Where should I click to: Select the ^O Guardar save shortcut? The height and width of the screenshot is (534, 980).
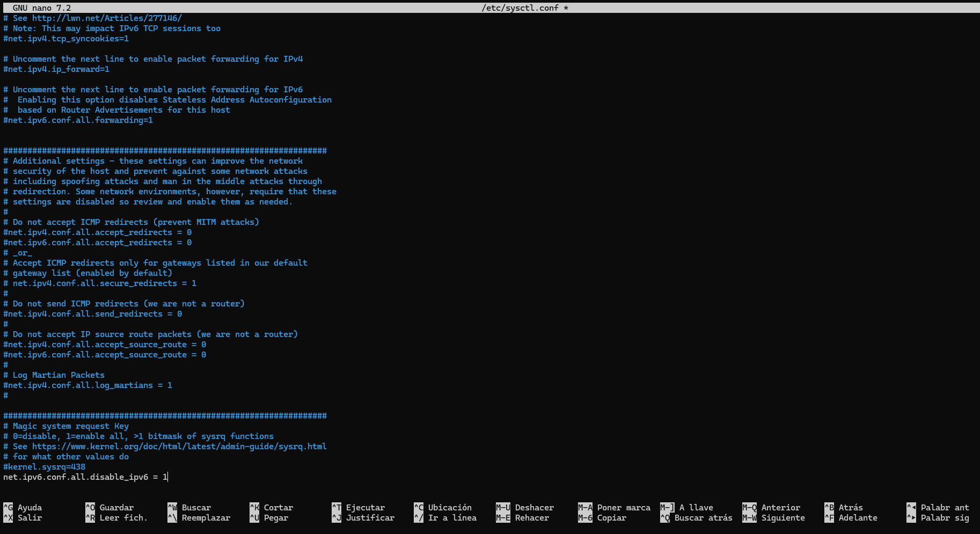coord(109,507)
